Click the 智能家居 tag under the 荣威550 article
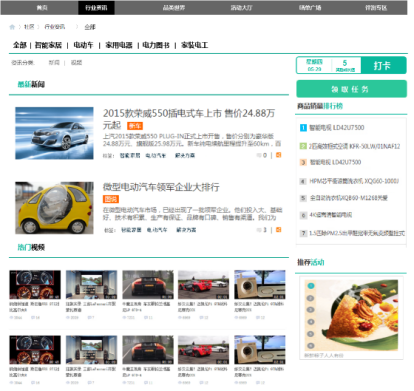 pos(130,155)
